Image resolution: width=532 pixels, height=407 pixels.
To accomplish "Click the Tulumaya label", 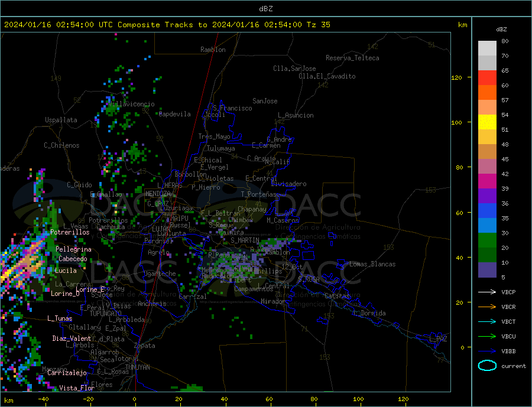I will (221, 148).
